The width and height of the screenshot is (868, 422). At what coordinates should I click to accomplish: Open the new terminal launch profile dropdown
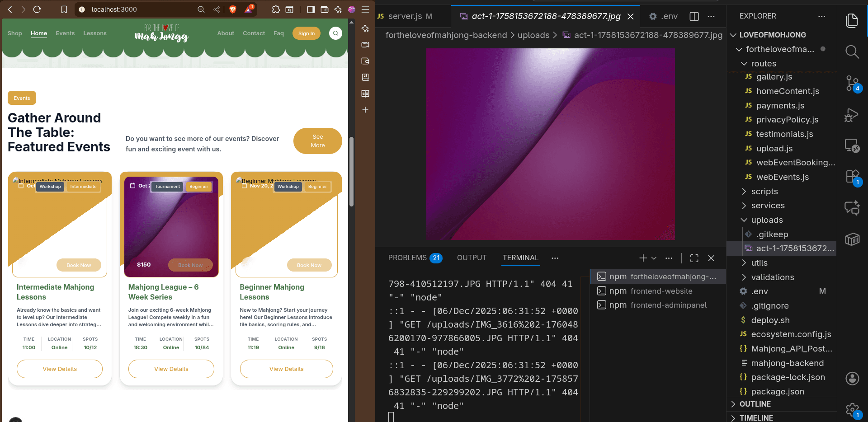pos(654,258)
